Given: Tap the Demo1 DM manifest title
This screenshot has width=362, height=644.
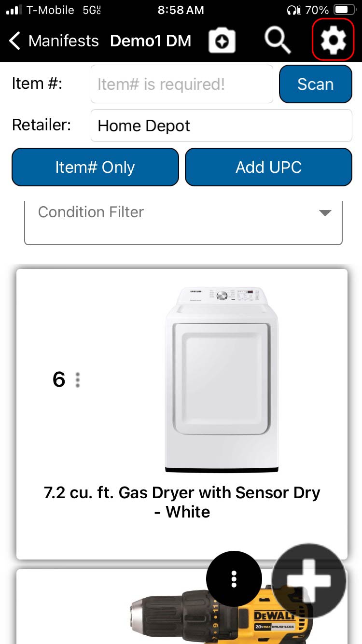Looking at the screenshot, I should click(x=151, y=41).
